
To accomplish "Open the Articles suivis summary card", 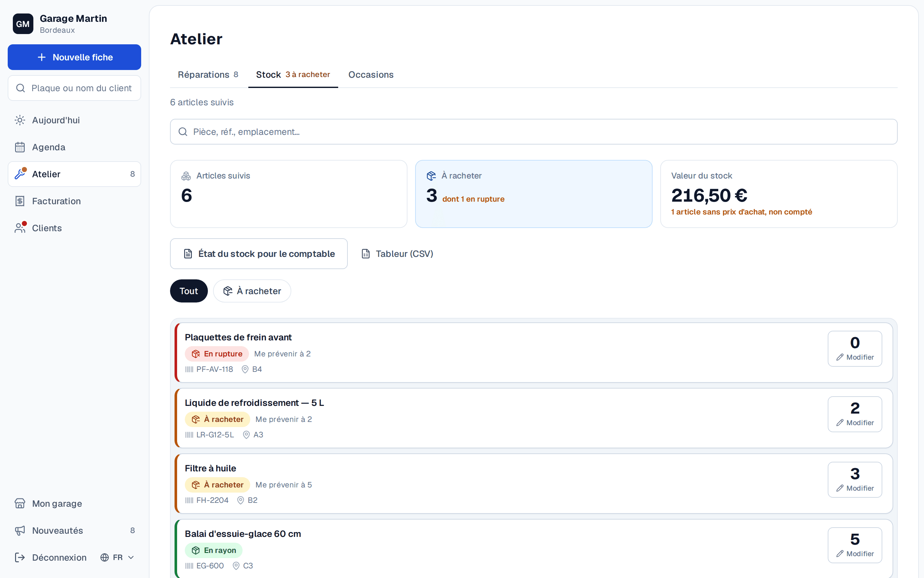I will pyautogui.click(x=289, y=194).
